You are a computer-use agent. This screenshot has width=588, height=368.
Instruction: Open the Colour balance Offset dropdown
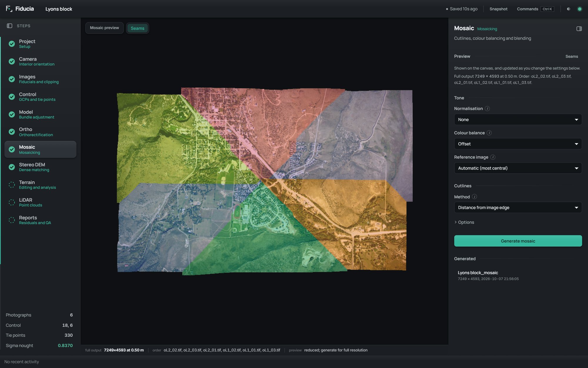(x=518, y=144)
